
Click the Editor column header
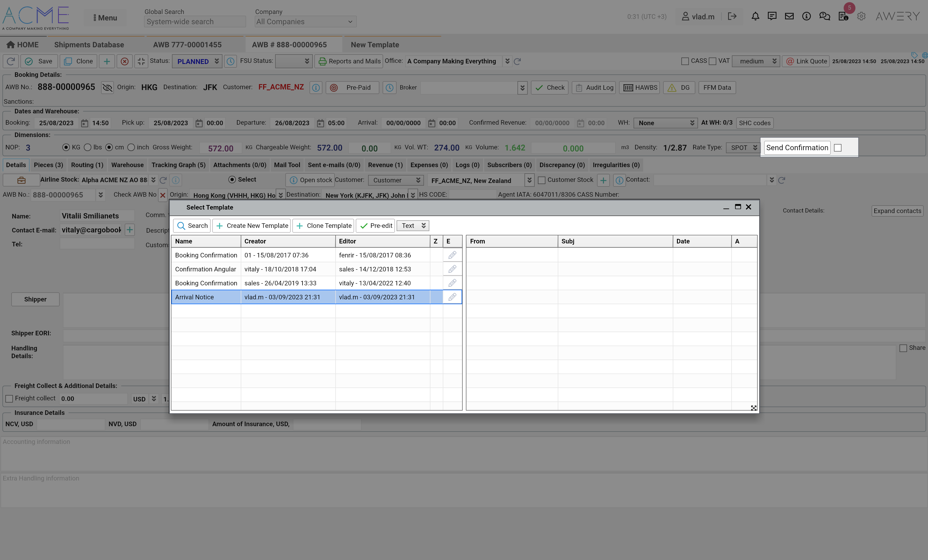click(x=382, y=241)
